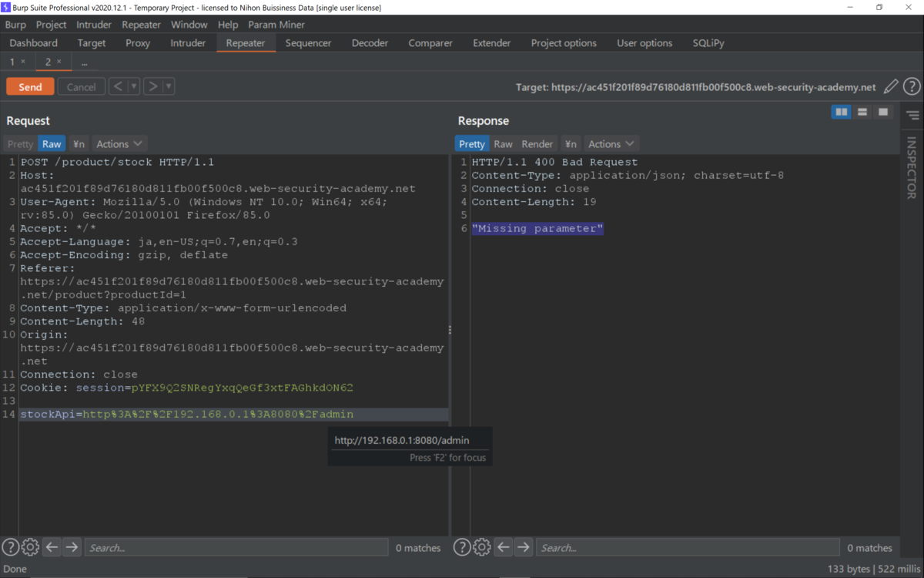Focus the response search field
The width and height of the screenshot is (924, 578).
[x=688, y=548]
